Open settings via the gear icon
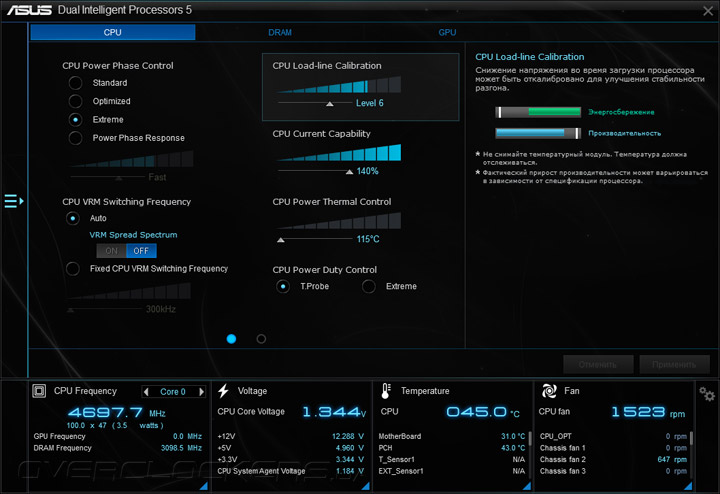 tap(707, 394)
